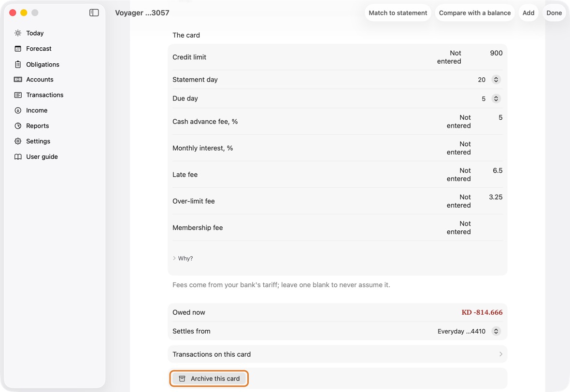Archive this card
Image resolution: width=570 pixels, height=392 pixels.
209,378
